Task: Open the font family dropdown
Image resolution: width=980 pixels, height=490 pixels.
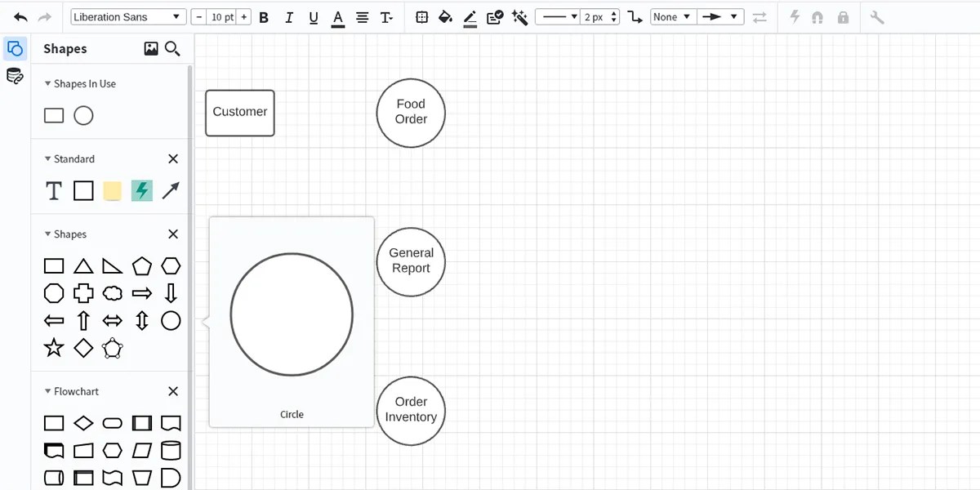Action: pos(127,16)
